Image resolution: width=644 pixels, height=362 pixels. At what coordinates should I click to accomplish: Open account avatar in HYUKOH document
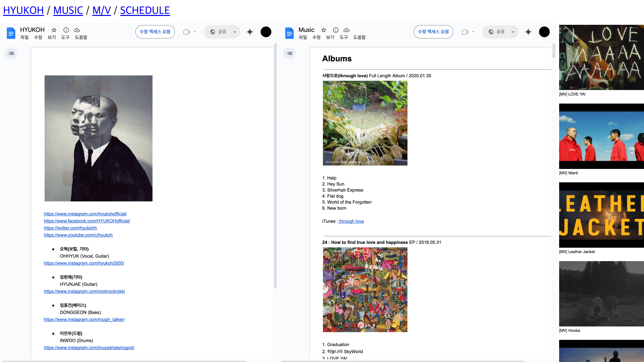[266, 32]
